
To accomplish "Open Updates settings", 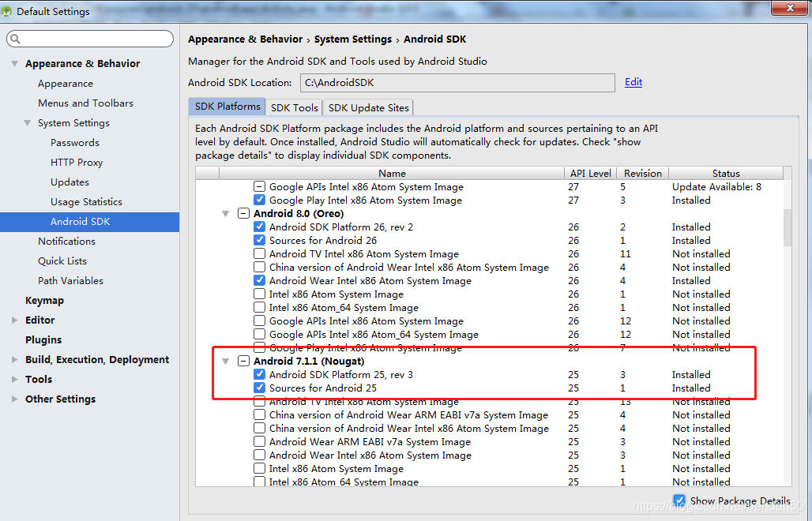I will pyautogui.click(x=70, y=182).
